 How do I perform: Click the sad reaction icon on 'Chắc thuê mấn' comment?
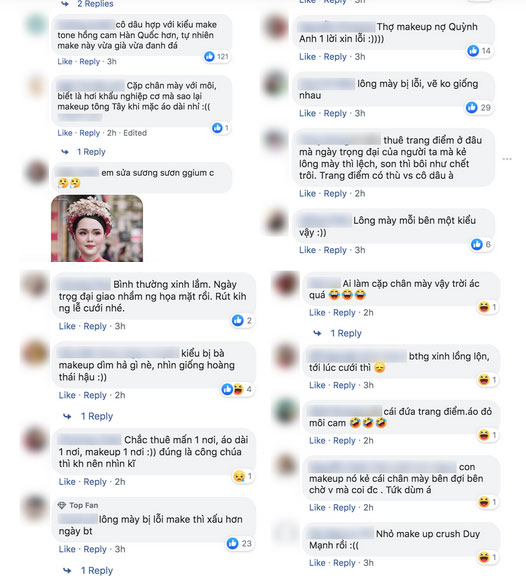pyautogui.click(x=239, y=476)
